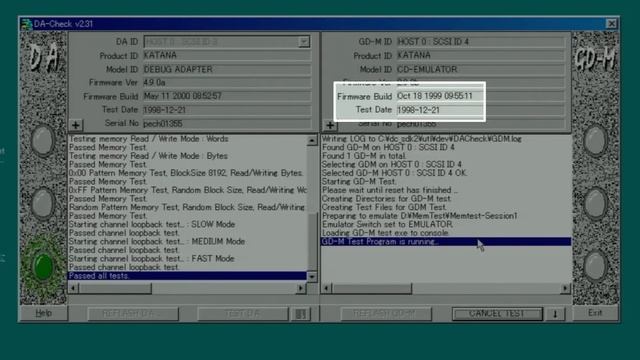Select the '0x00 Pattern Memory Test' log line
This screenshot has height=360, width=640.
click(187, 173)
